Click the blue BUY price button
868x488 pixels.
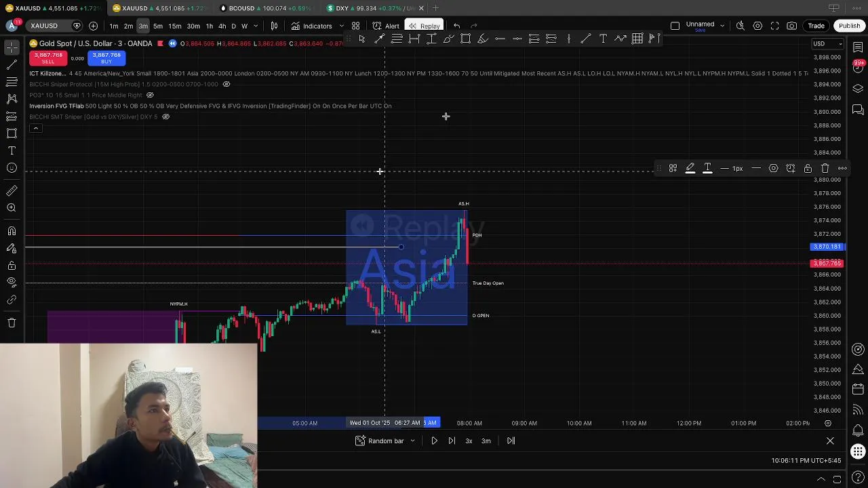pyautogui.click(x=106, y=58)
